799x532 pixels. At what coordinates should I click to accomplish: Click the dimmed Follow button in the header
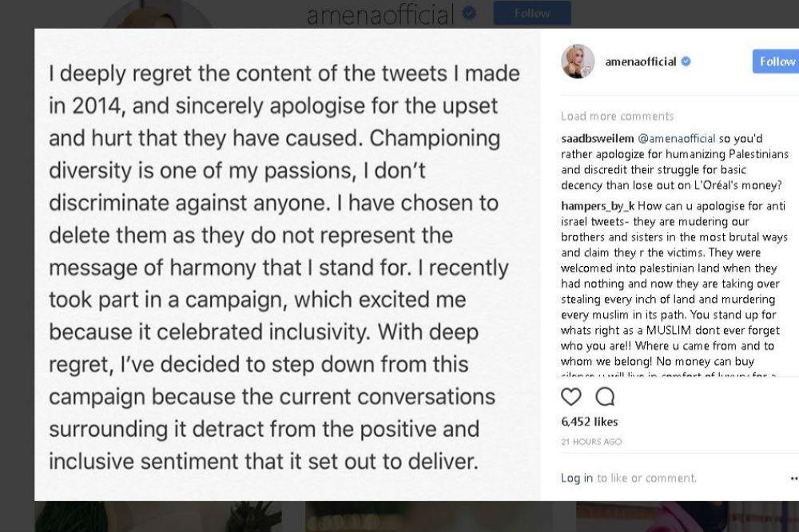(532, 14)
